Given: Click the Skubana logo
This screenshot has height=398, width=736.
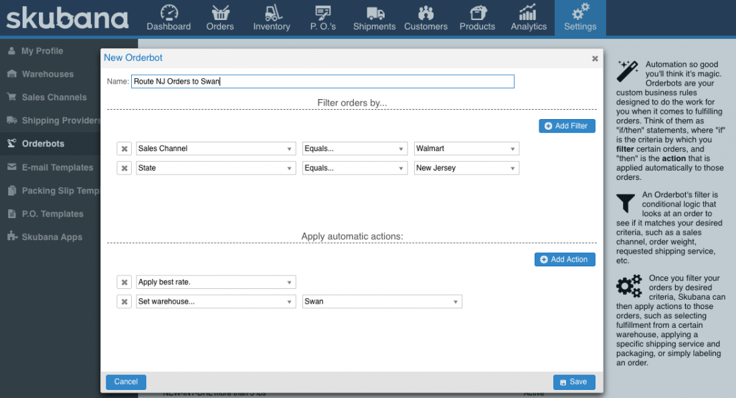Looking at the screenshot, I should (67, 18).
